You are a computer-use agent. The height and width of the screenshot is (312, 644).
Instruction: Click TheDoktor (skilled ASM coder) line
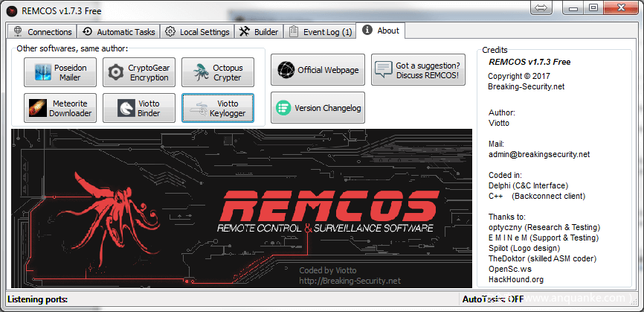(x=543, y=258)
